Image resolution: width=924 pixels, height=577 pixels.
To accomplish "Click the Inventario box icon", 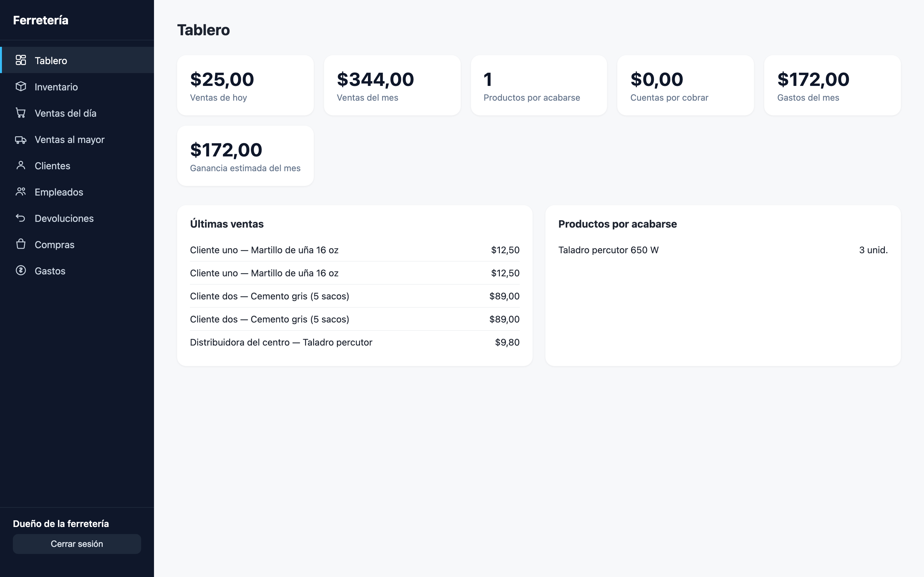I will click(21, 87).
